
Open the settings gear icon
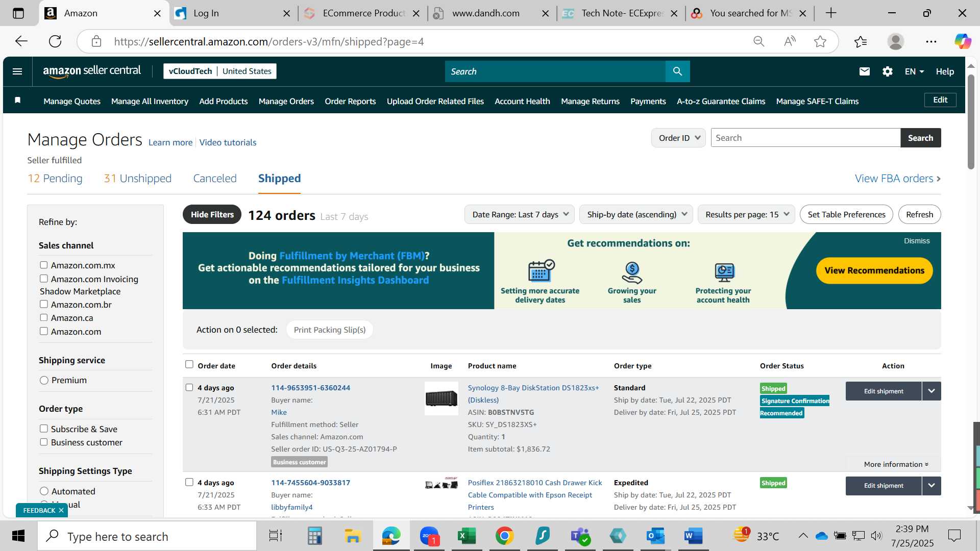[888, 71]
